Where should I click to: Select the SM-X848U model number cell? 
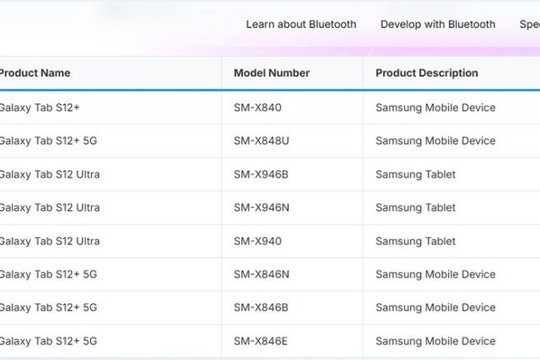click(x=261, y=141)
